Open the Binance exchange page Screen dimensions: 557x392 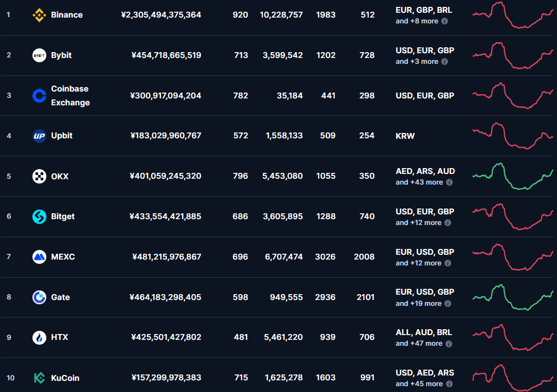pos(67,15)
